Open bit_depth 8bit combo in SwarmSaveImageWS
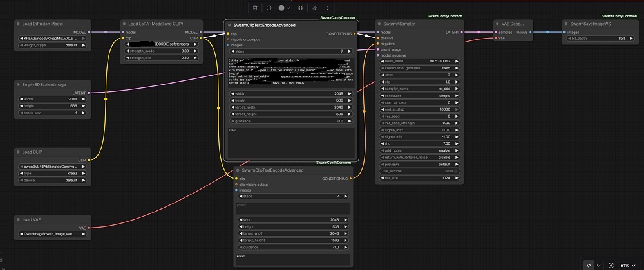The image size is (644, 270). tap(600, 38)
